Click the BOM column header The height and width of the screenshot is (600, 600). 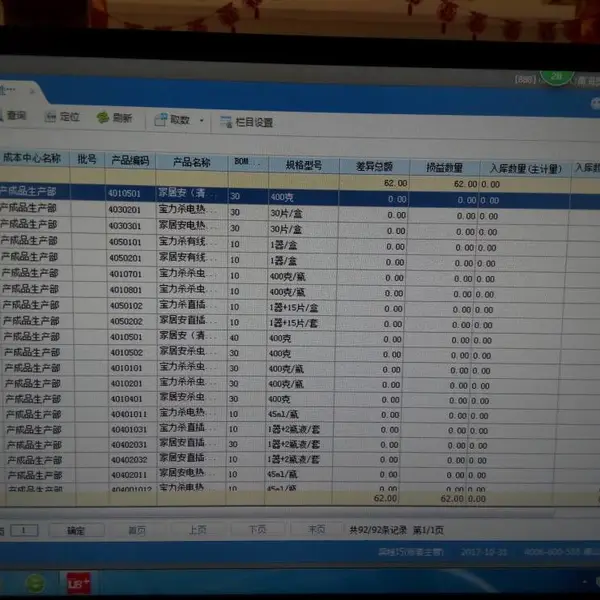point(248,163)
